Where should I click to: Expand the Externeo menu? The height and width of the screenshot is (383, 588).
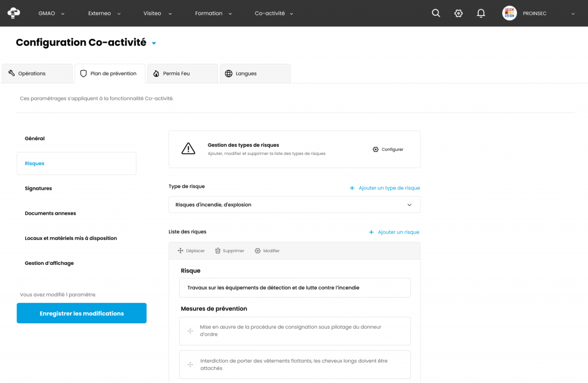[x=104, y=13]
